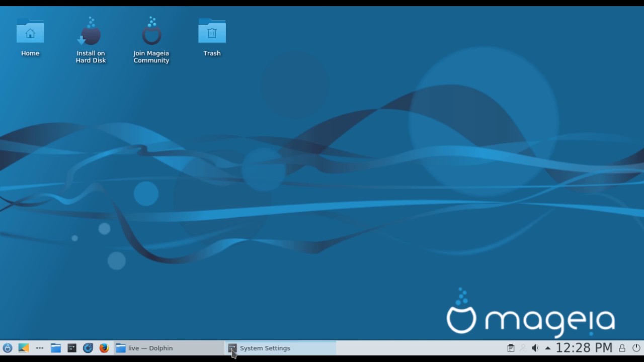Viewport: 644px width, 362px height.
Task: Switch to the System Settings taskbar entry
Action: tap(281, 348)
